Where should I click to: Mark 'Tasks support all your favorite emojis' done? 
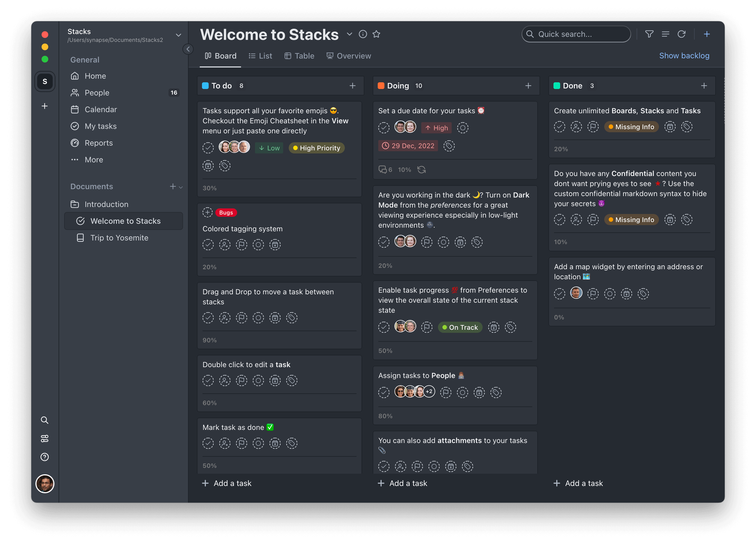coord(208,148)
